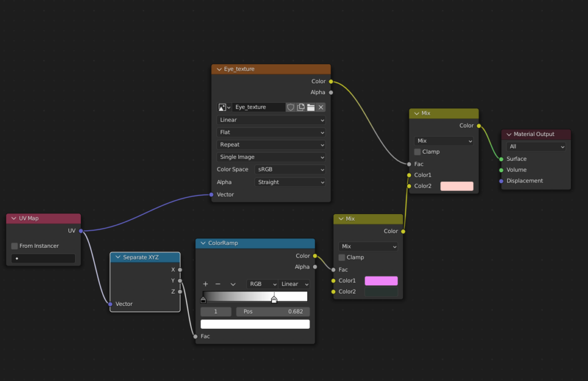Click the Eye_texture image name field

[258, 107]
